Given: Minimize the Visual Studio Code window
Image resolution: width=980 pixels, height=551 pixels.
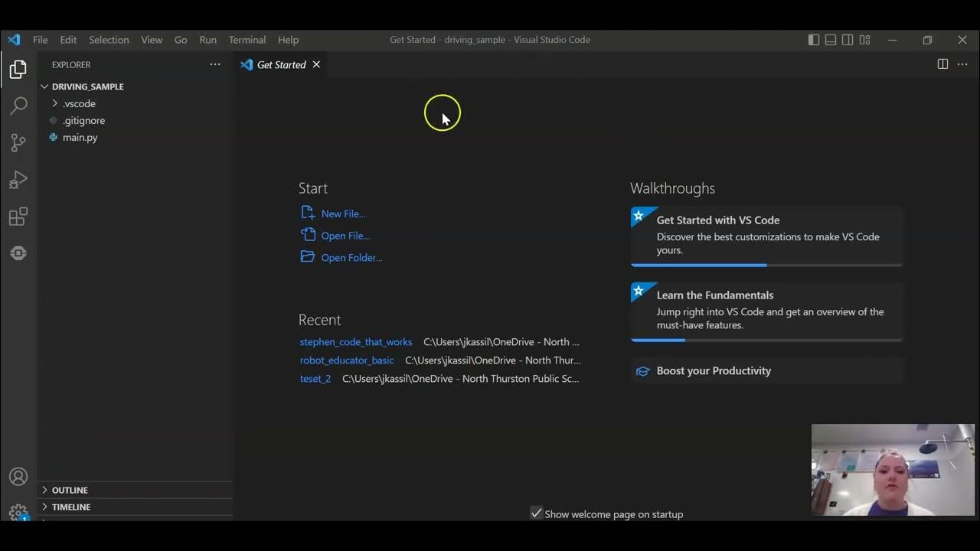Looking at the screenshot, I should tap(892, 40).
